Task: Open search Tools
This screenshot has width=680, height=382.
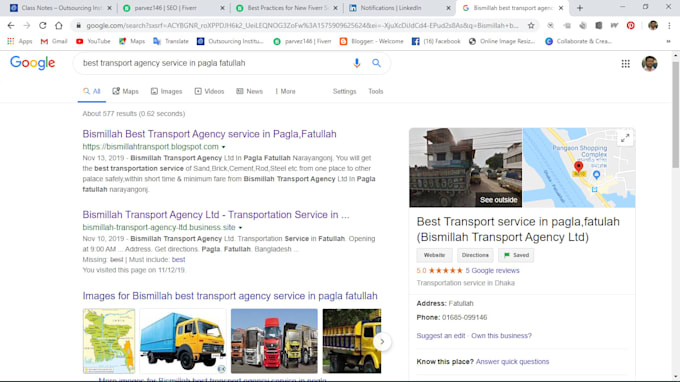Action: tap(376, 91)
